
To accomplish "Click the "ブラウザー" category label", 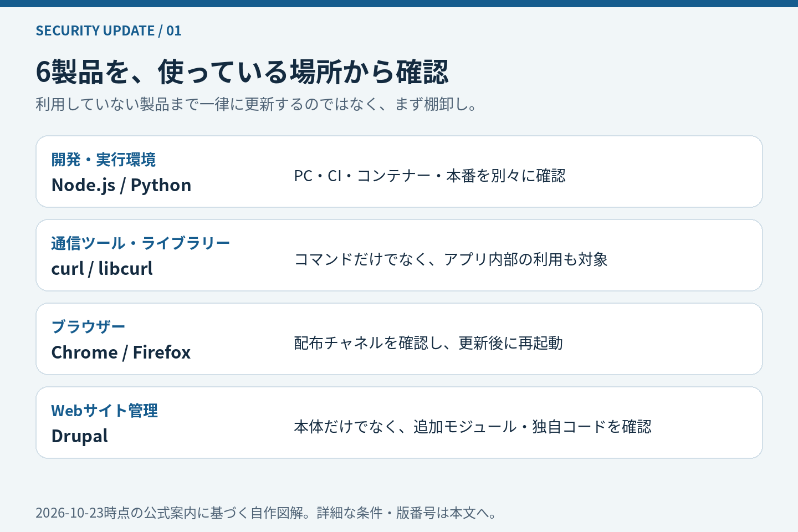I will [x=89, y=327].
